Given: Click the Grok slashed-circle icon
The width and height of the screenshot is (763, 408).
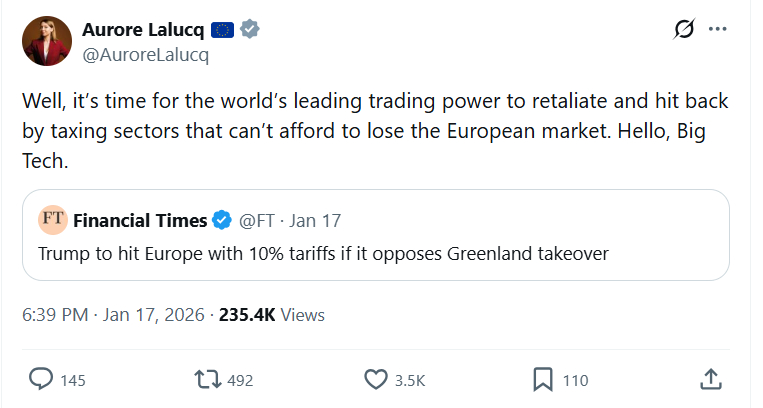Looking at the screenshot, I should pos(684,30).
